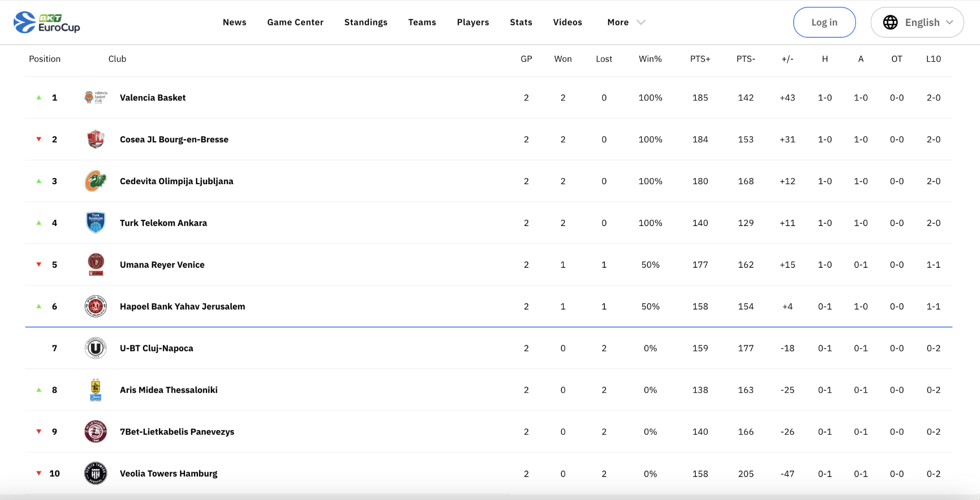
Task: Click the Valencia Basket team logo
Action: pos(95,97)
